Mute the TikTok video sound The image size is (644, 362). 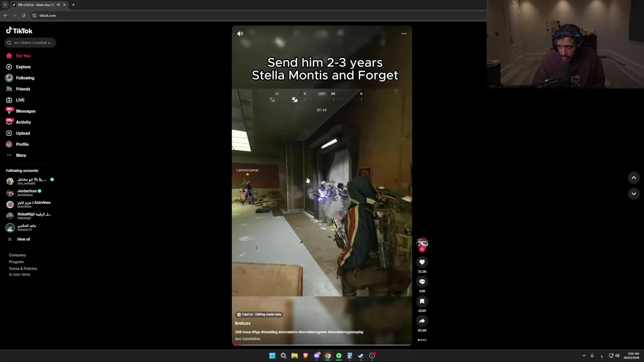tap(240, 34)
